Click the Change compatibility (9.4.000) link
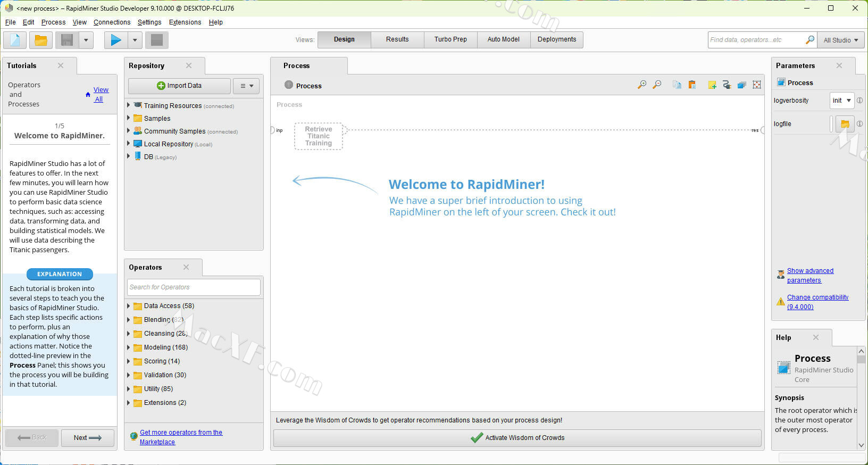The image size is (868, 465). point(817,302)
